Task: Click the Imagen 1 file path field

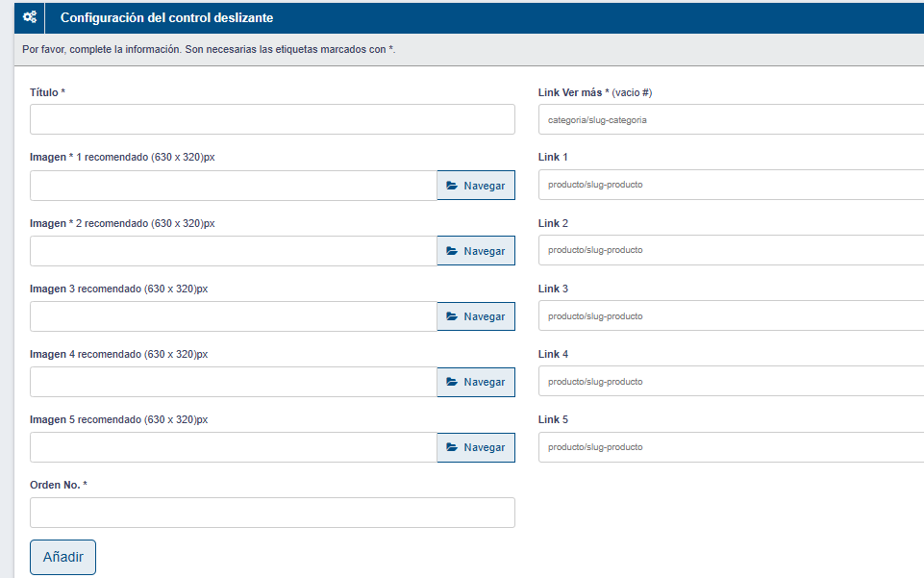Action: click(x=234, y=186)
